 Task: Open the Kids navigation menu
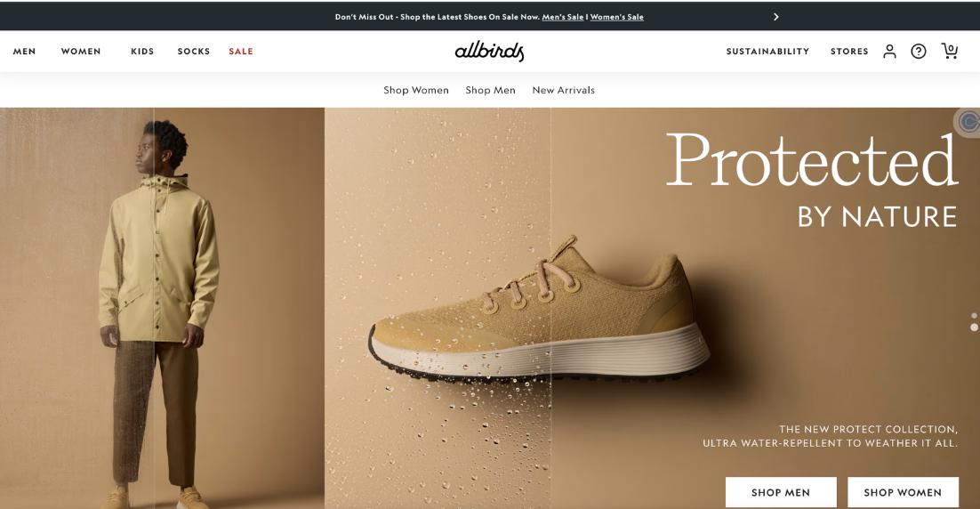point(142,52)
